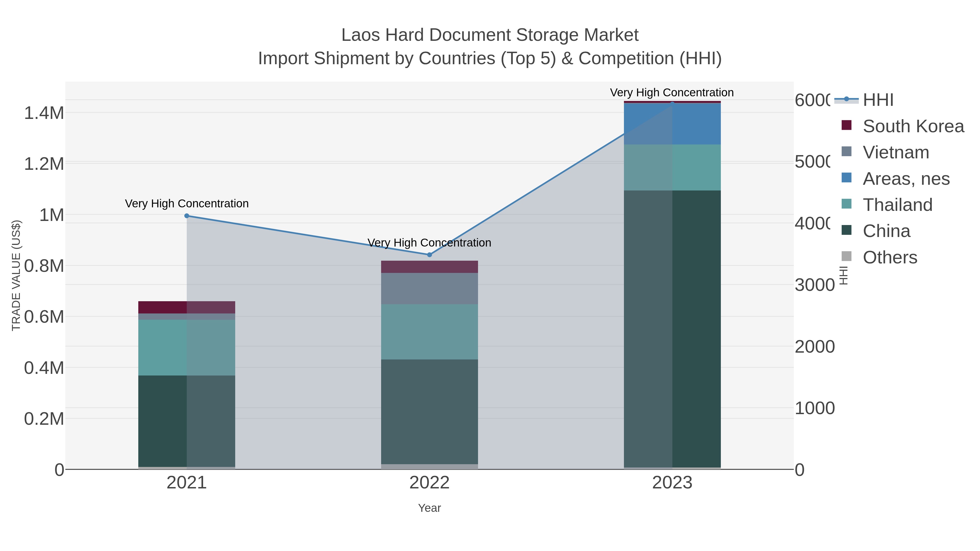Click the Year axis title
Screen dimensions: 980x551
pyautogui.click(x=430, y=508)
